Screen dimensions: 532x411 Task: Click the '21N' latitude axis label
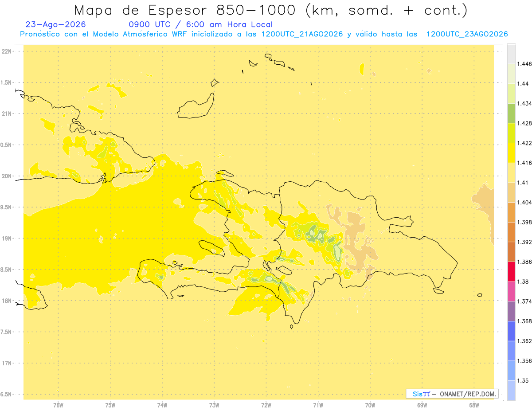tap(7, 114)
